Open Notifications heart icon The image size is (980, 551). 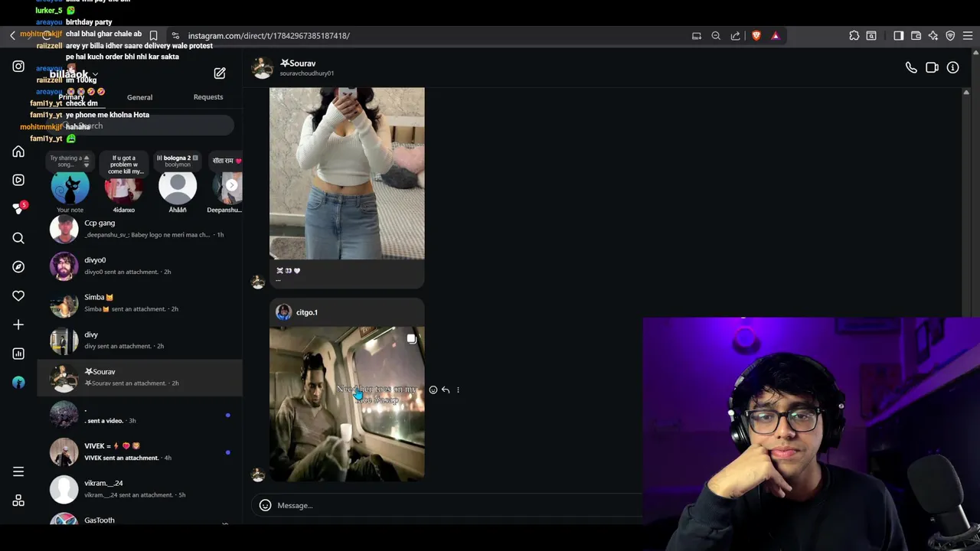pyautogui.click(x=18, y=295)
